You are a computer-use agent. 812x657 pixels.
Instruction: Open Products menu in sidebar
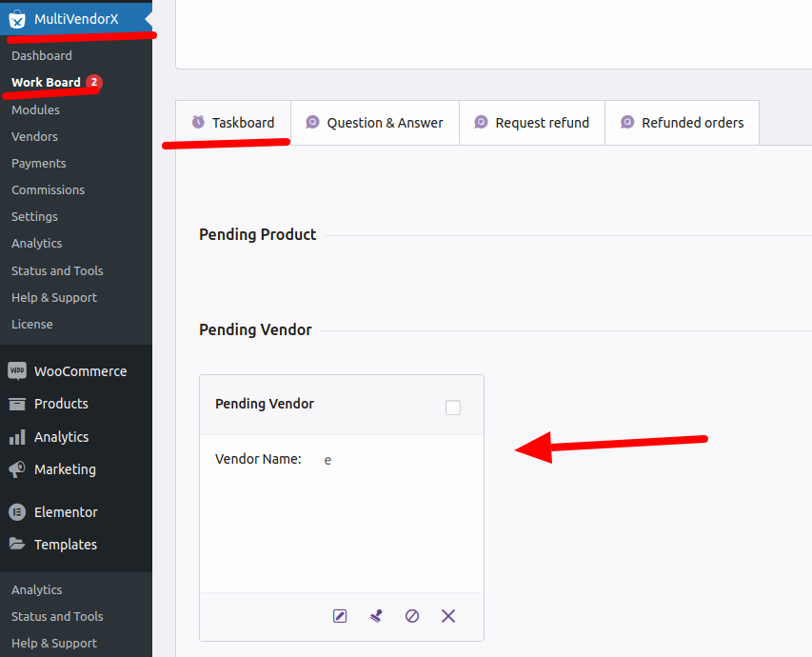click(61, 404)
